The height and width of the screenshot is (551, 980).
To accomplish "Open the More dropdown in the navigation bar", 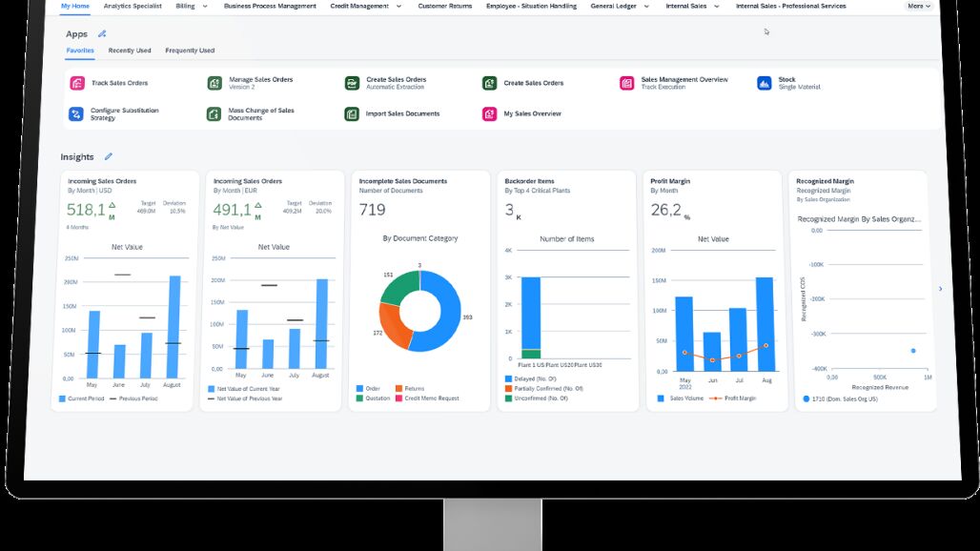I will tap(919, 7).
